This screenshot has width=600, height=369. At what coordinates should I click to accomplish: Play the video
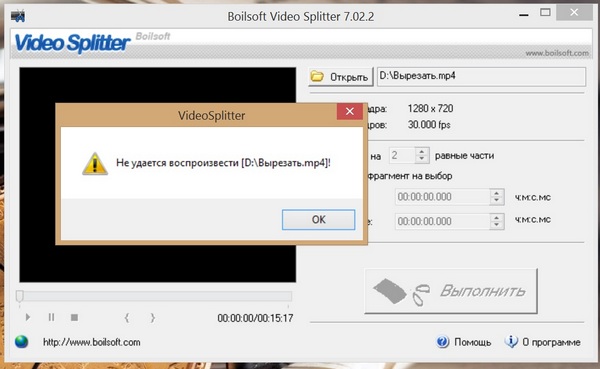pos(28,317)
